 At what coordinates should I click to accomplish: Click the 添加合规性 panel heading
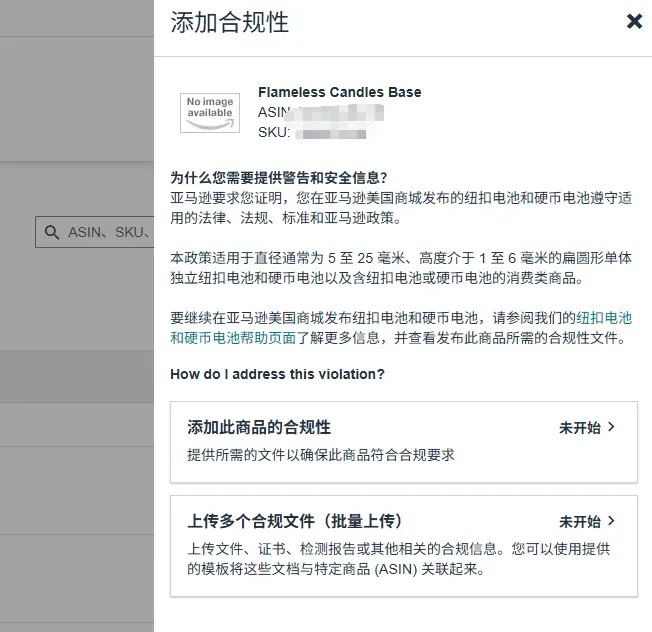point(230,22)
